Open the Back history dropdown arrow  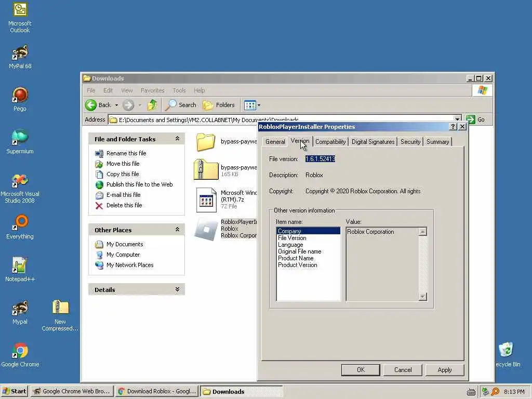click(x=116, y=105)
